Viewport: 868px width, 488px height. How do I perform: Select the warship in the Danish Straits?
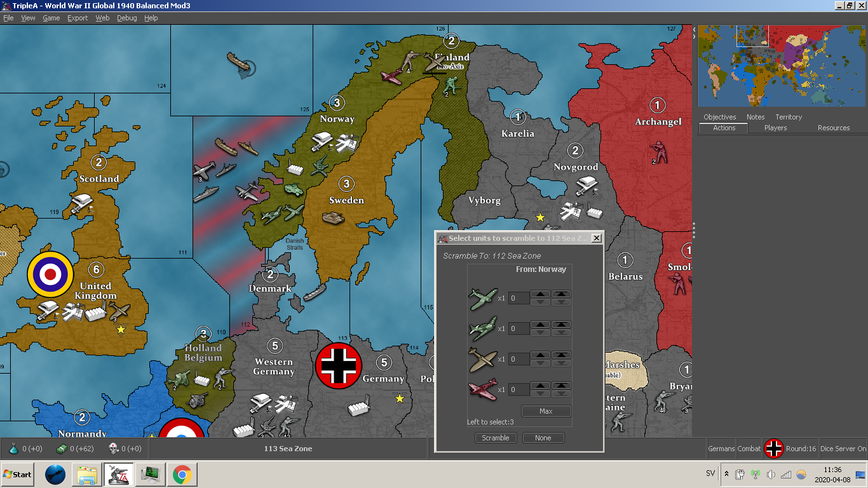tap(315, 292)
